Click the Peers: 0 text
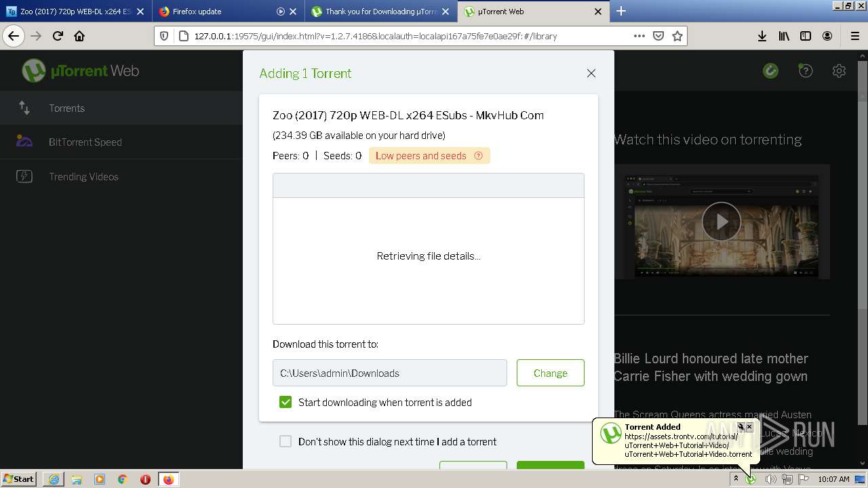The height and width of the screenshot is (488, 868). point(290,156)
